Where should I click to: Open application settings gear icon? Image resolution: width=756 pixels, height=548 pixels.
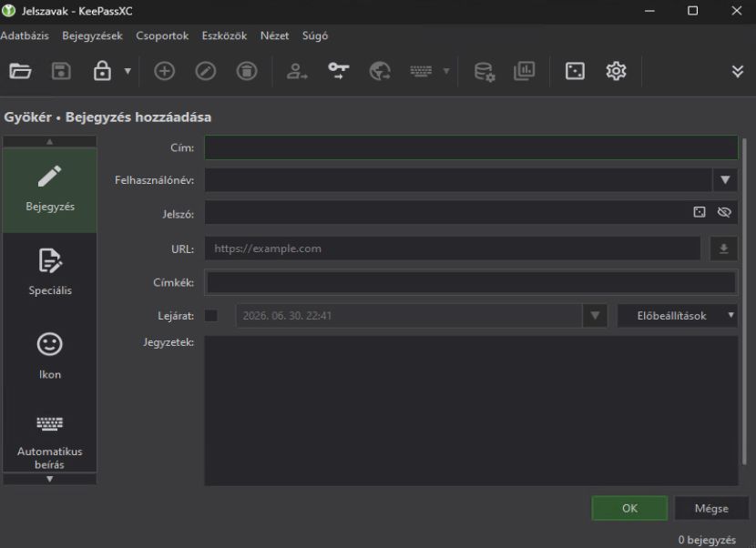pos(616,71)
